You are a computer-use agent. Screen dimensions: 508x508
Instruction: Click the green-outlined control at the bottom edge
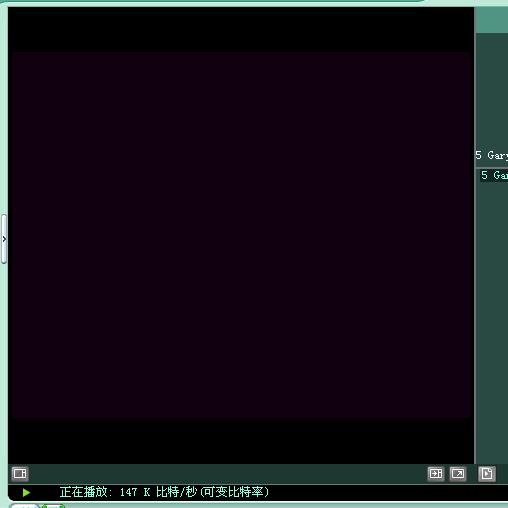pyautogui.click(x=53, y=506)
